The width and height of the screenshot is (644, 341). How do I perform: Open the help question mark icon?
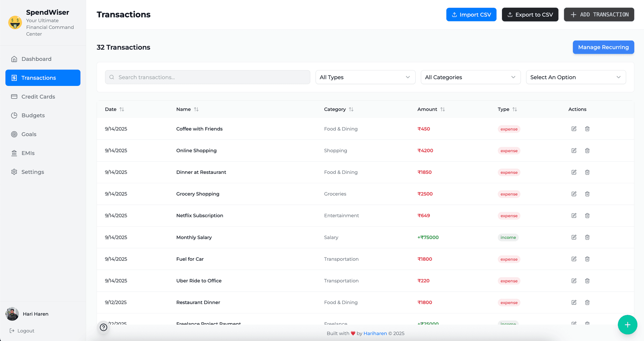pyautogui.click(x=104, y=327)
